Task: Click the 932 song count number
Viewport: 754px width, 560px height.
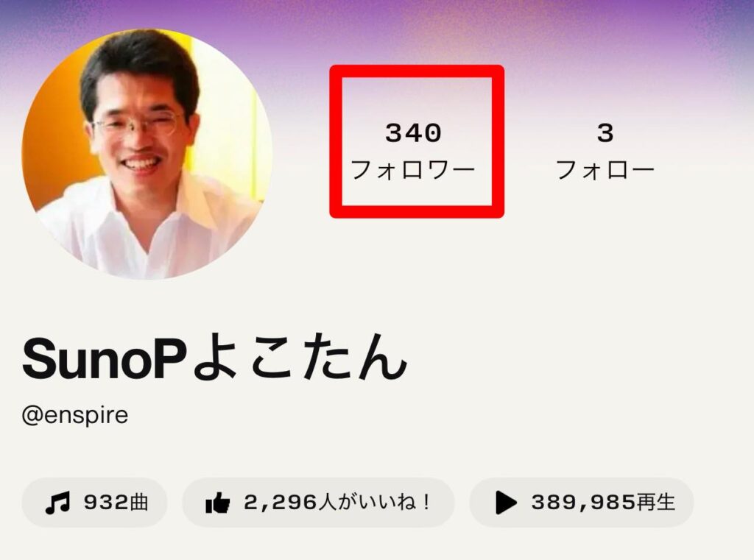Action: [99, 503]
